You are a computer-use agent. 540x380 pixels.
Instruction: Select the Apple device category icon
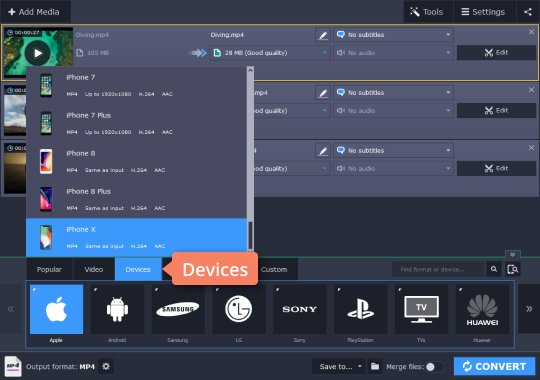point(56,309)
